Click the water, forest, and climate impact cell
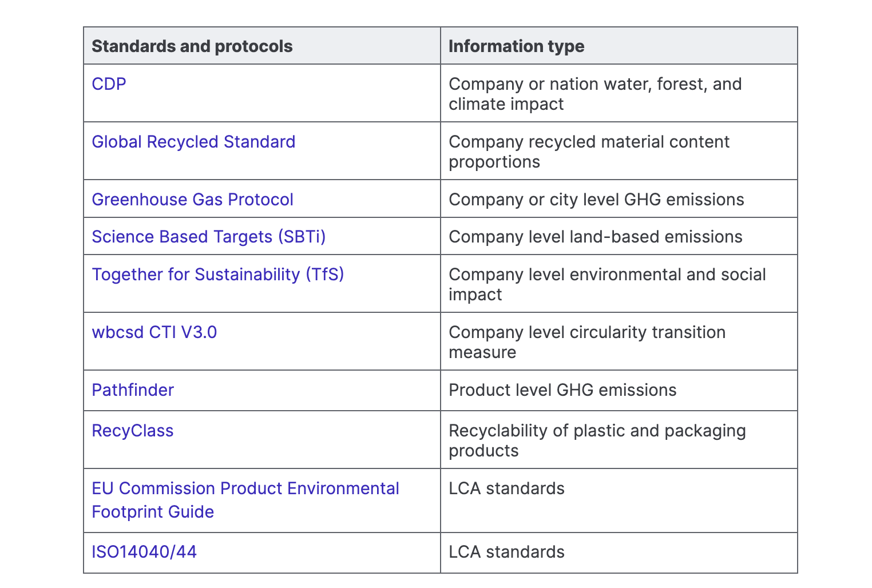The image size is (872, 588). tap(594, 94)
